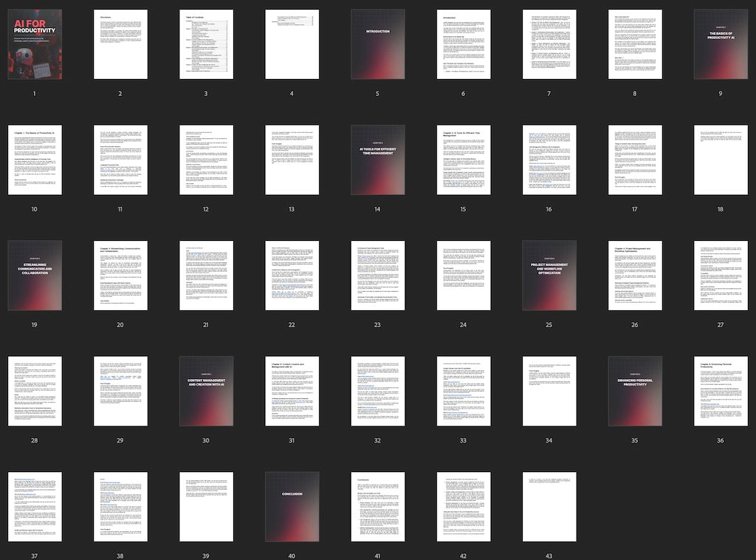
Task: Open AI Tools for Efficient Time Management divider
Action: coord(377,160)
